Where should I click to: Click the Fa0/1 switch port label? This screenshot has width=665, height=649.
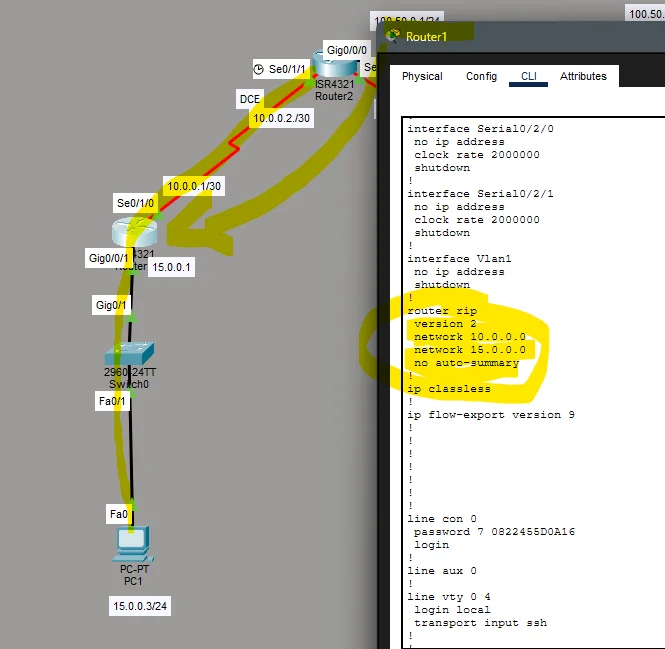[112, 401]
